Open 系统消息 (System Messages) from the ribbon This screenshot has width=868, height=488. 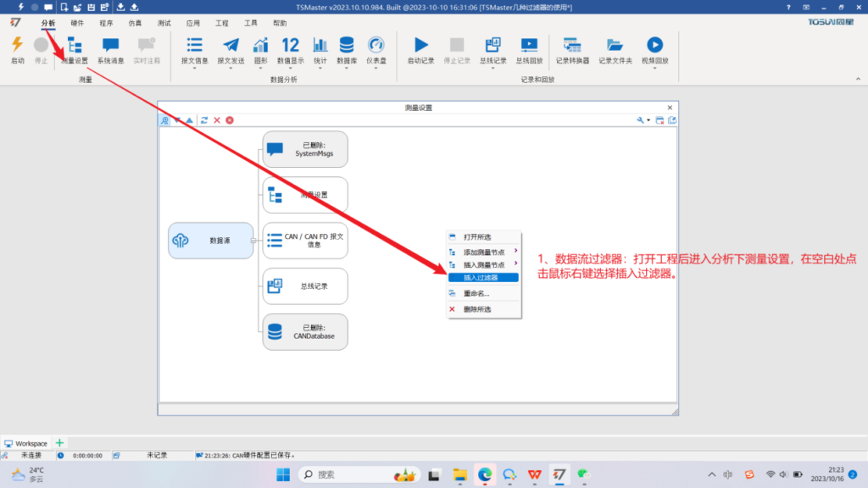pos(110,46)
